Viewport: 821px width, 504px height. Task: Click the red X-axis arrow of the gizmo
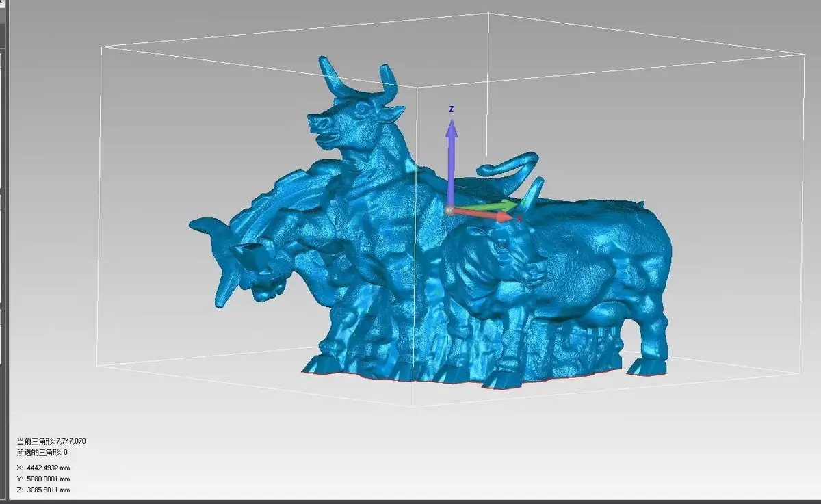pyautogui.click(x=484, y=215)
